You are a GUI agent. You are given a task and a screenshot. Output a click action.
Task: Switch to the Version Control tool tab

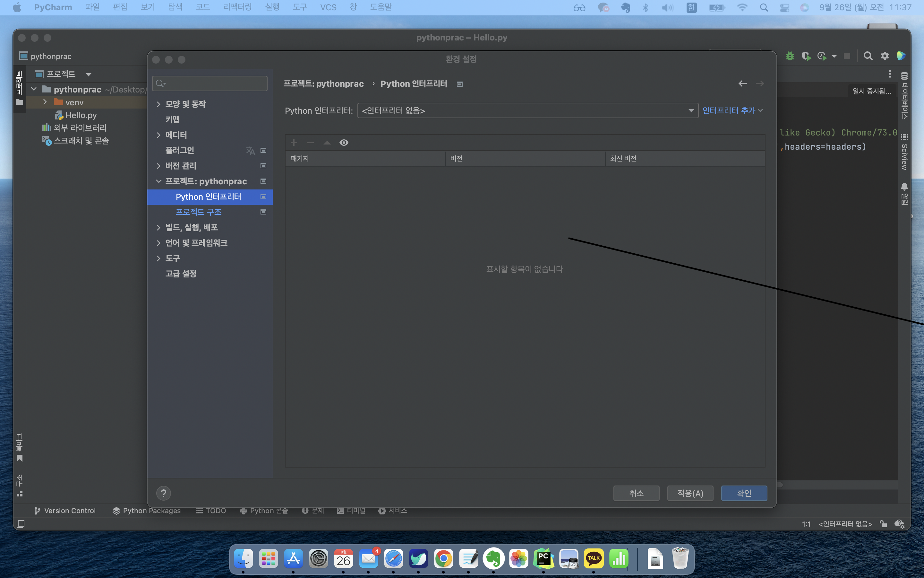pyautogui.click(x=65, y=511)
